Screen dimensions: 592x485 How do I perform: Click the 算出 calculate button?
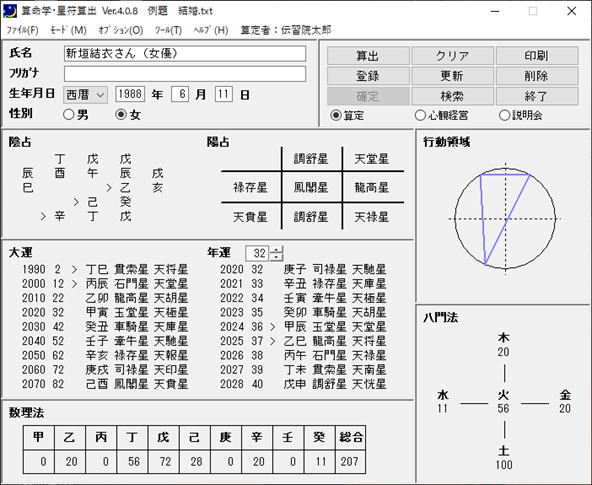[x=368, y=56]
